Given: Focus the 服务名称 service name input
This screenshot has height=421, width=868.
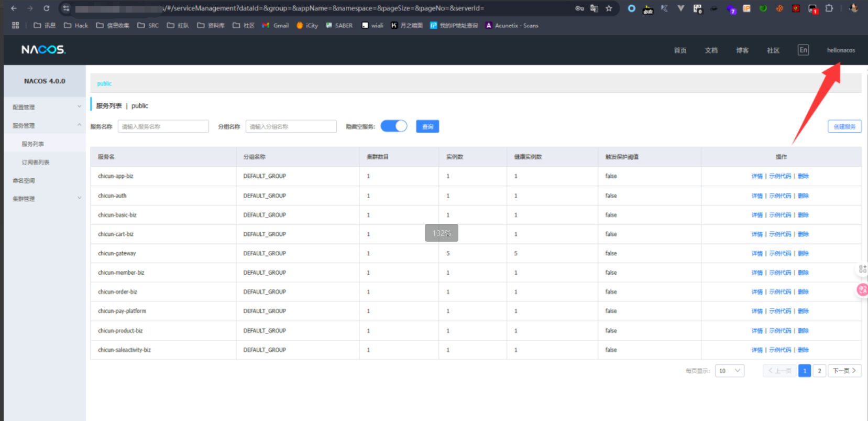Looking at the screenshot, I should [163, 126].
